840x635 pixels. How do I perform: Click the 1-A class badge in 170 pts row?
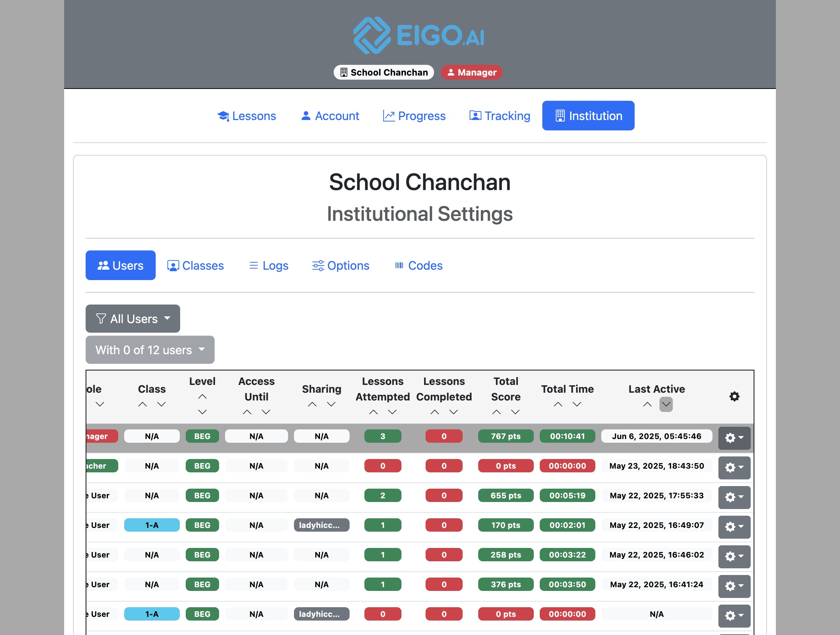[152, 525]
